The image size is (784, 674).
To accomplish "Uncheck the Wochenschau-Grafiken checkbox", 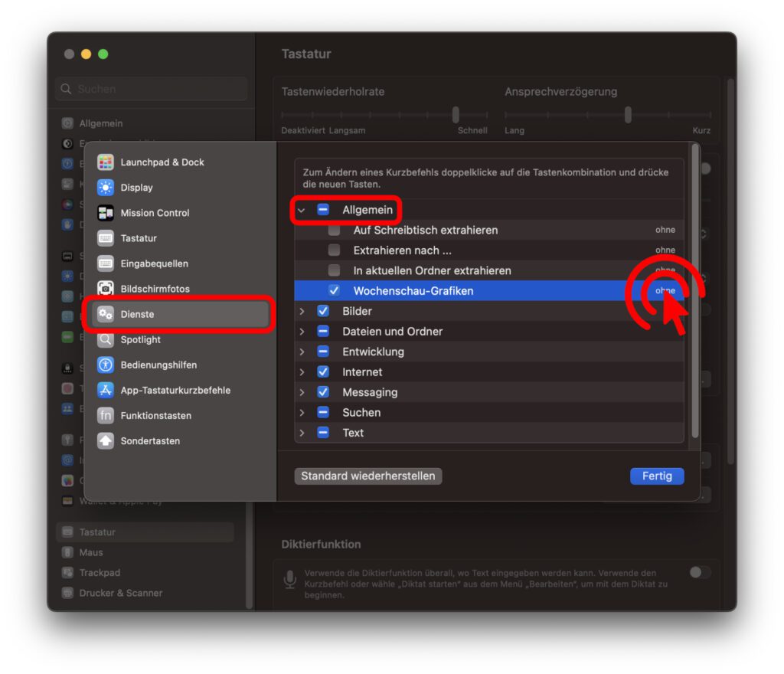I will pyautogui.click(x=334, y=291).
